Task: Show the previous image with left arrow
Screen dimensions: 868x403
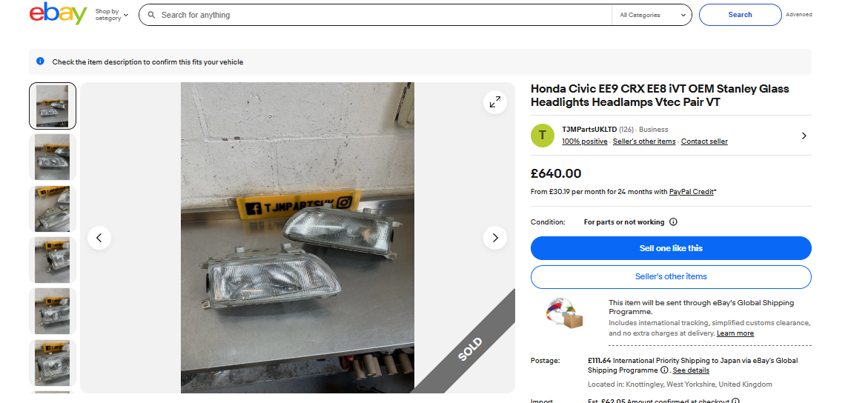Action: pos(99,238)
